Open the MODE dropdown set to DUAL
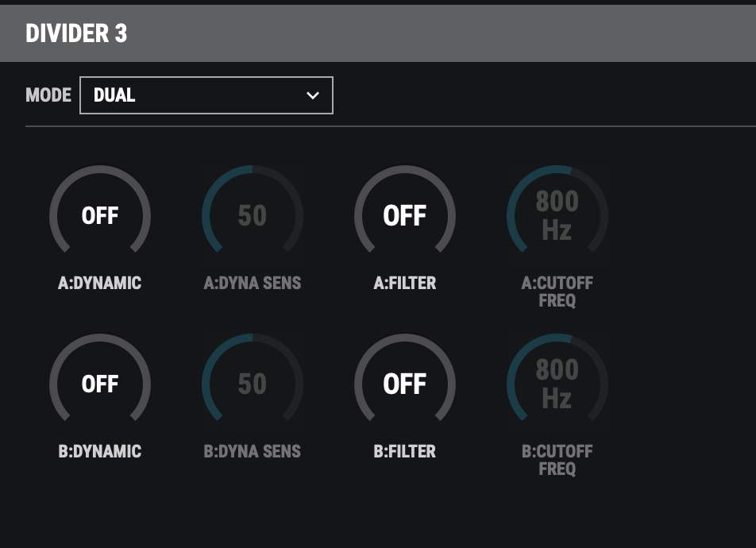The width and height of the screenshot is (756, 548). point(206,95)
